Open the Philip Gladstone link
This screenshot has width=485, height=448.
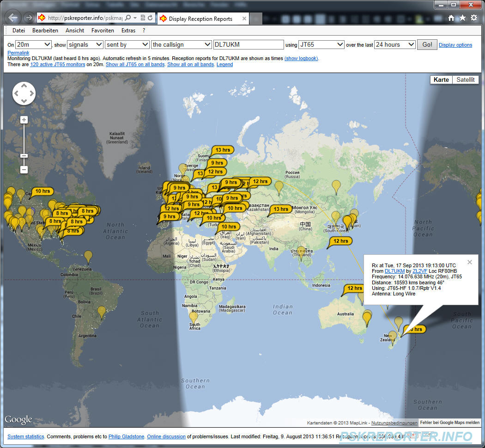126,436
